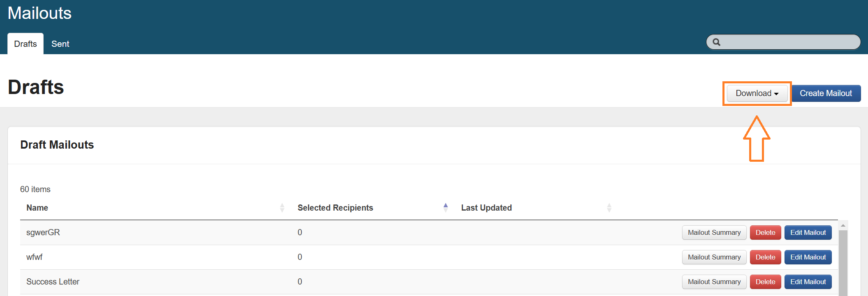Click into the mailouts search field
Image resolution: width=868 pixels, height=296 pixels.
coord(789,42)
